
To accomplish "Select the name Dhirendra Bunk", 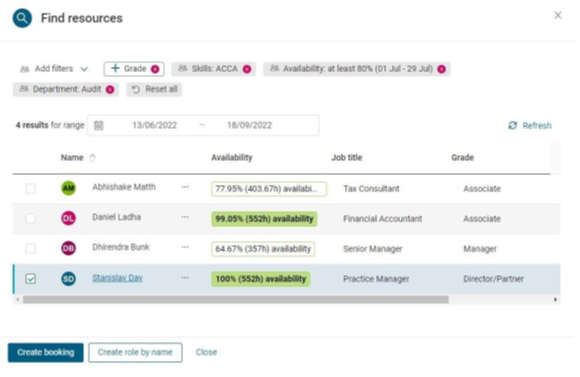I will [x=121, y=247].
